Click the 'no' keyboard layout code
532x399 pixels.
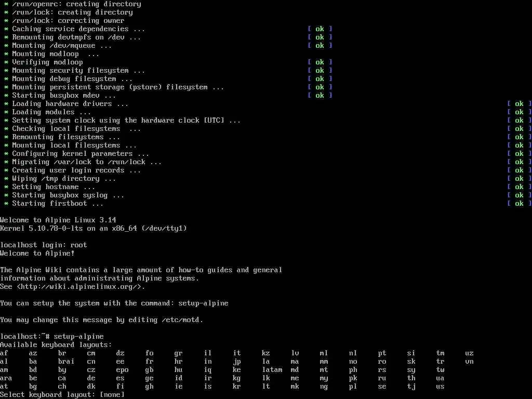pos(353,362)
